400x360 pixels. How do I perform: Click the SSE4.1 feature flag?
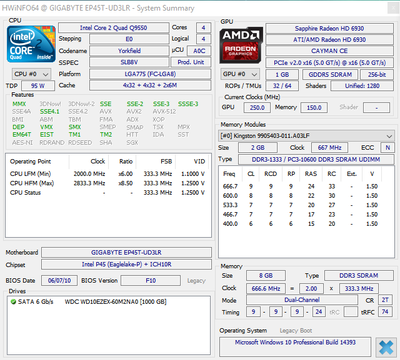(x=50, y=112)
